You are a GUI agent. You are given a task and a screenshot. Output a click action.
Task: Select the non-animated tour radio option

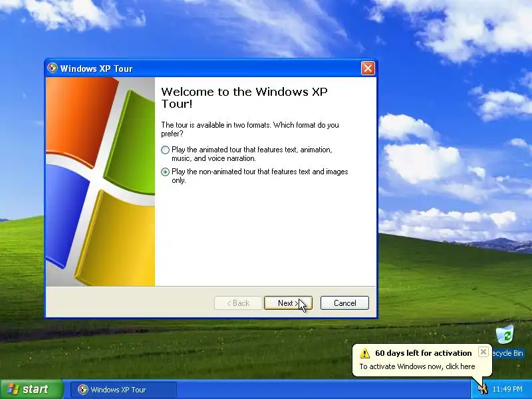click(165, 172)
